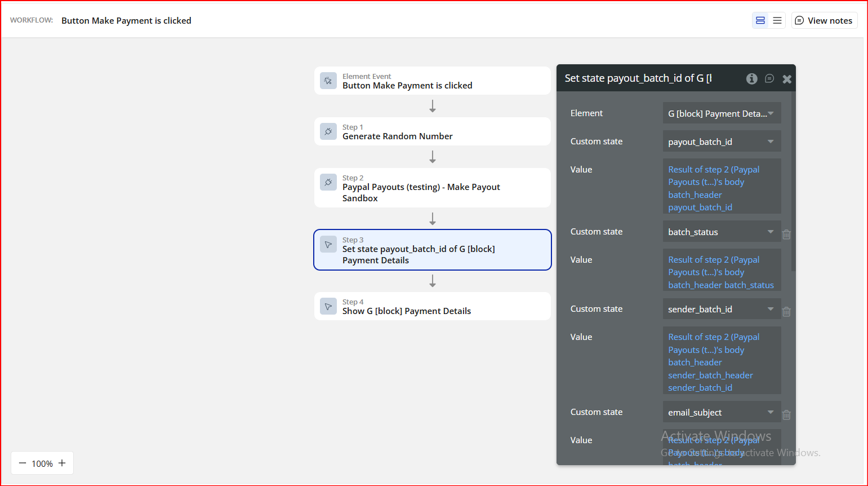The height and width of the screenshot is (486, 868).
Task: Click the Step 3 Set state action icon
Action: [328, 244]
